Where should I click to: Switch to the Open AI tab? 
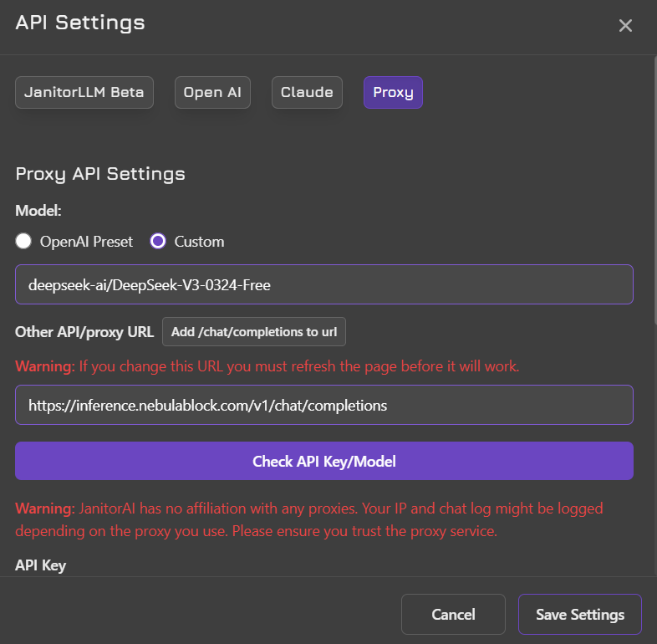[212, 92]
